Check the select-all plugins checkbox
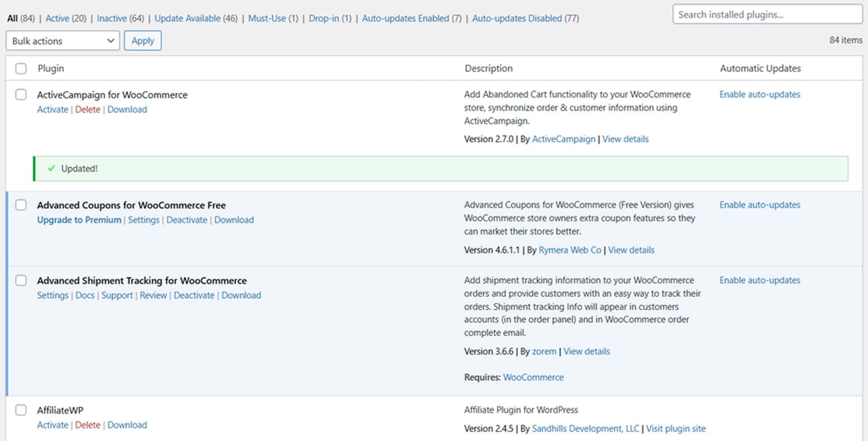 pyautogui.click(x=21, y=68)
